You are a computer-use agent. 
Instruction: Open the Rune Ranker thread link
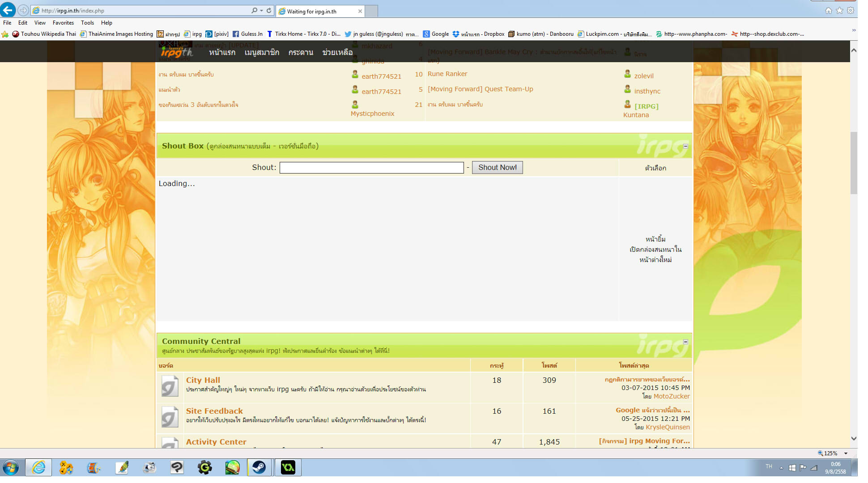coord(447,74)
